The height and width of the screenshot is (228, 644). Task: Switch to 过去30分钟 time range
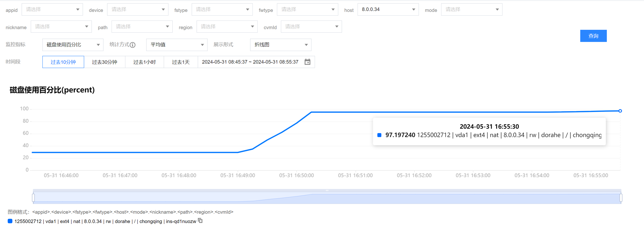pyautogui.click(x=104, y=62)
